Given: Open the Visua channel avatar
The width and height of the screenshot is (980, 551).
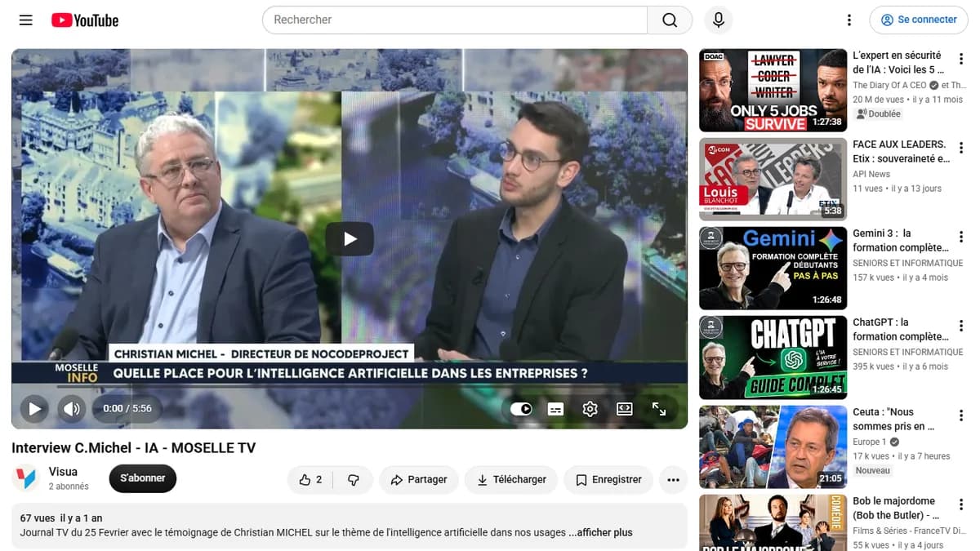Looking at the screenshot, I should pos(26,478).
